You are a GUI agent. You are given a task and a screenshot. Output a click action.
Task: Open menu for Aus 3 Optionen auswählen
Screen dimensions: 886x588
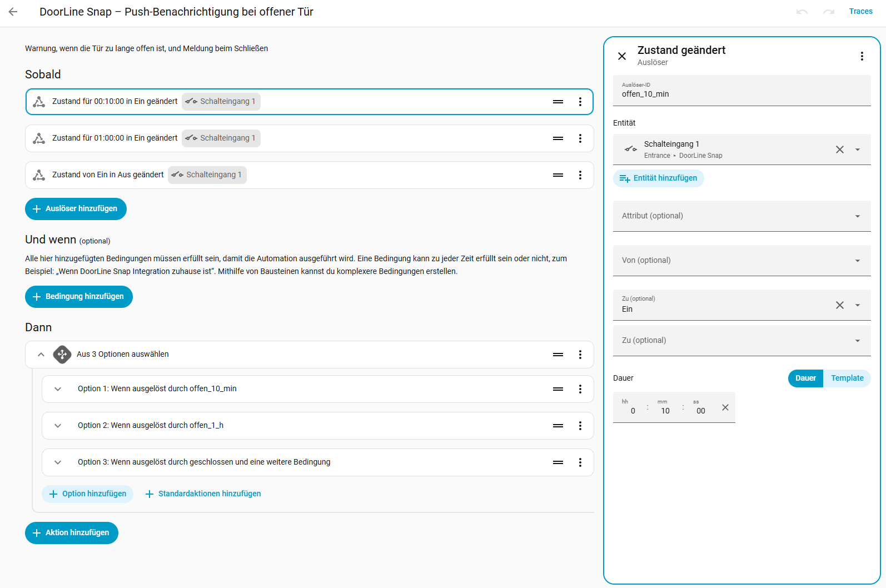click(x=580, y=355)
